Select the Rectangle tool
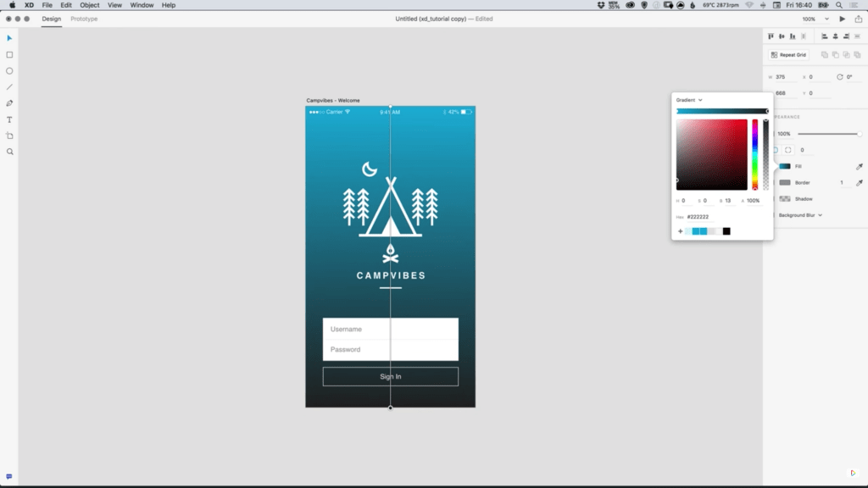This screenshot has height=488, width=868. (x=9, y=54)
